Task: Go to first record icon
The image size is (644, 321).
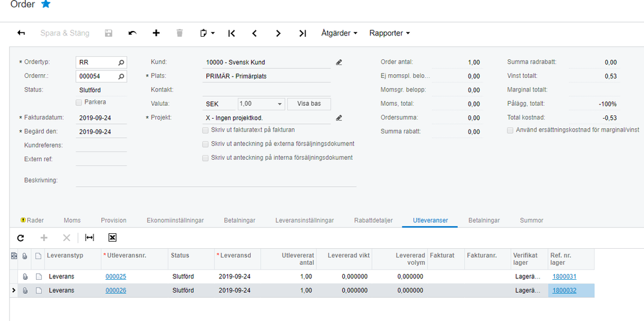Action: click(231, 33)
